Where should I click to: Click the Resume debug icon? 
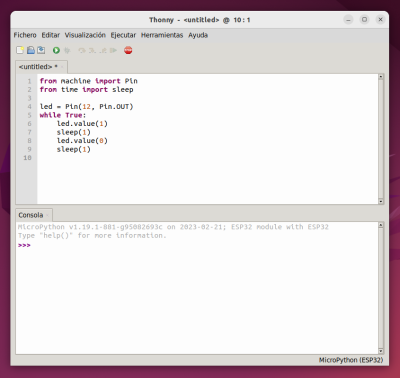(114, 50)
